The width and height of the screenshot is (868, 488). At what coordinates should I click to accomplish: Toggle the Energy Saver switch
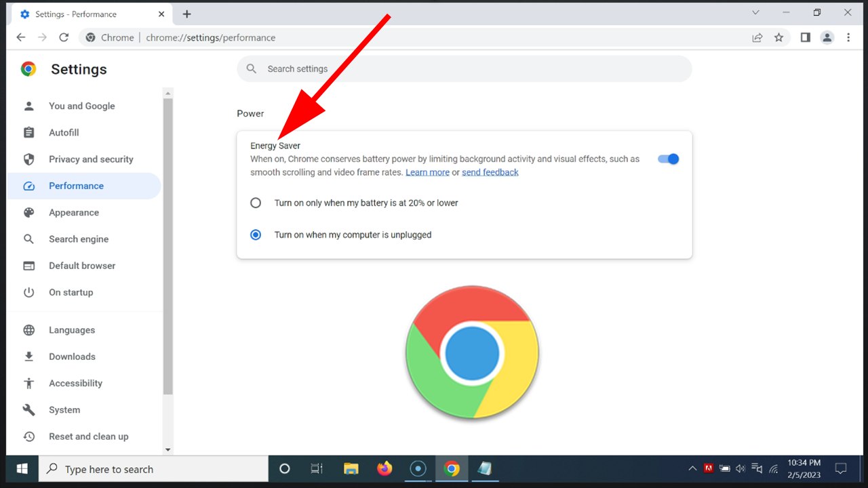[669, 159]
